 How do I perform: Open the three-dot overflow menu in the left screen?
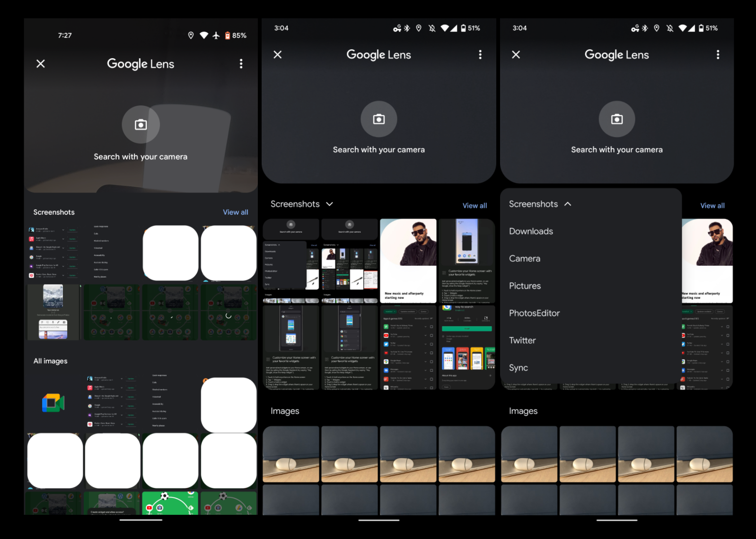241,63
